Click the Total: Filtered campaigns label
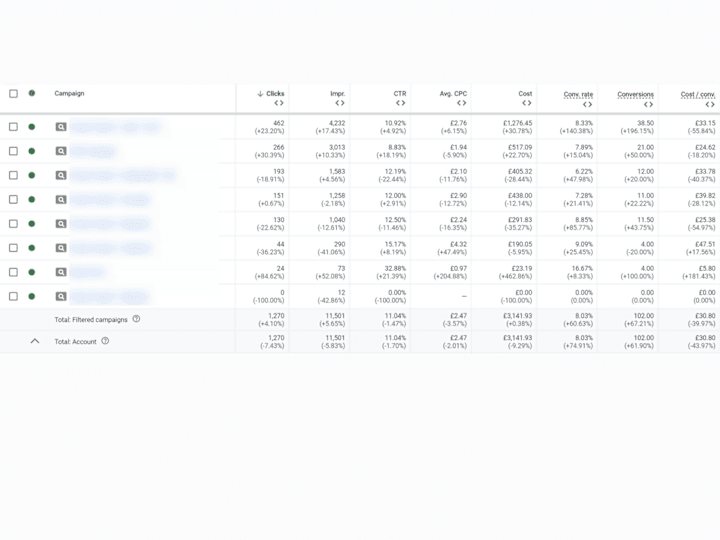720x540 pixels. (91, 320)
